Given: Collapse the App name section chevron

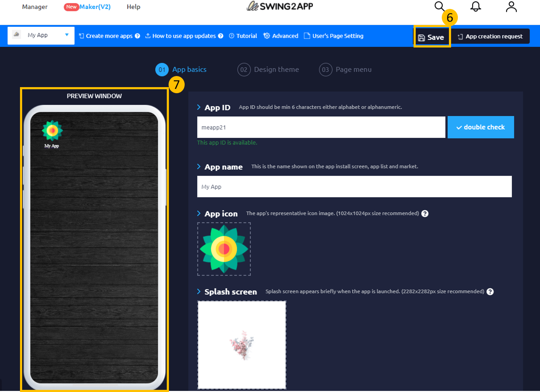Looking at the screenshot, I should (199, 167).
